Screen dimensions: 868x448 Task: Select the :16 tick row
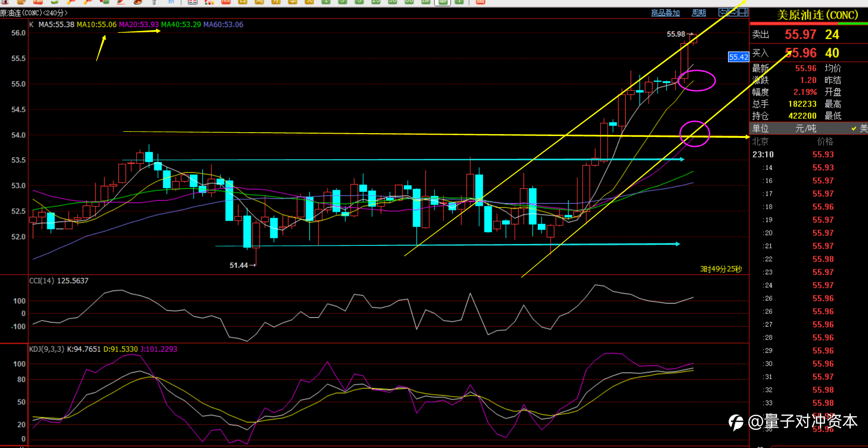[x=809, y=181]
